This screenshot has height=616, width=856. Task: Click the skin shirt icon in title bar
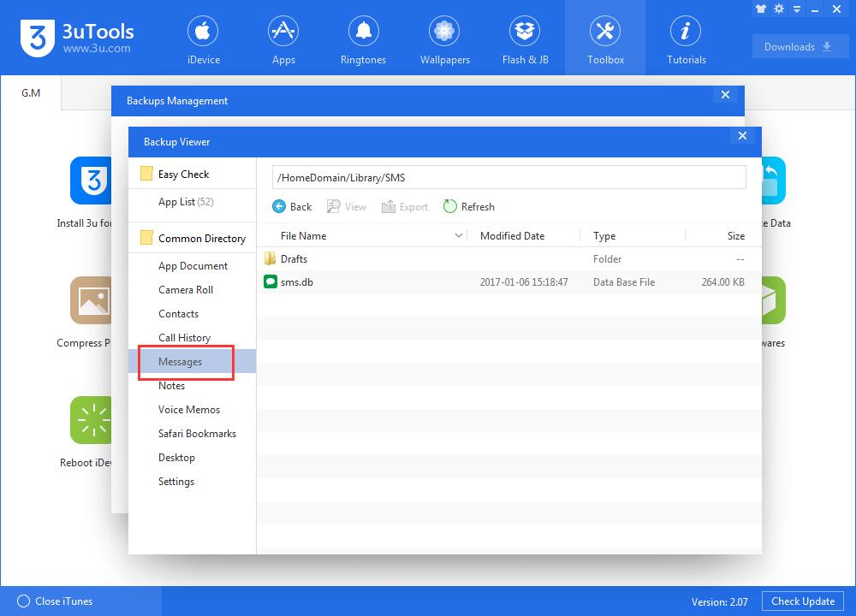pyautogui.click(x=761, y=9)
